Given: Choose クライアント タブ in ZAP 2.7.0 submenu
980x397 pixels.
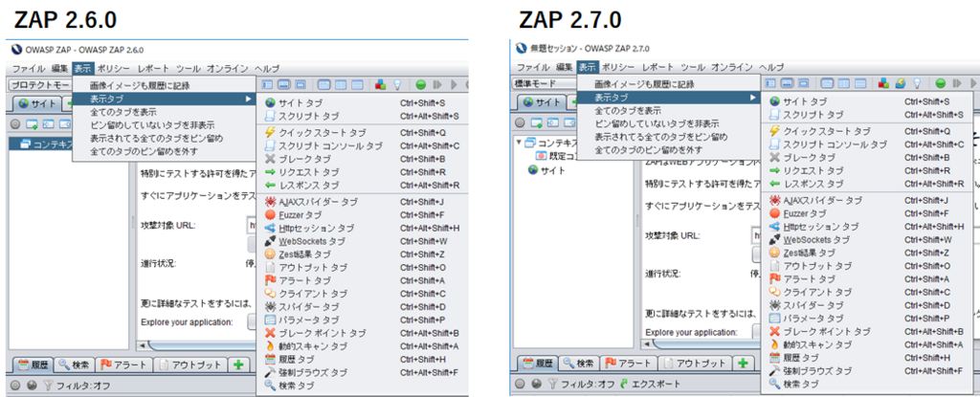Looking at the screenshot, I should (x=867, y=292).
